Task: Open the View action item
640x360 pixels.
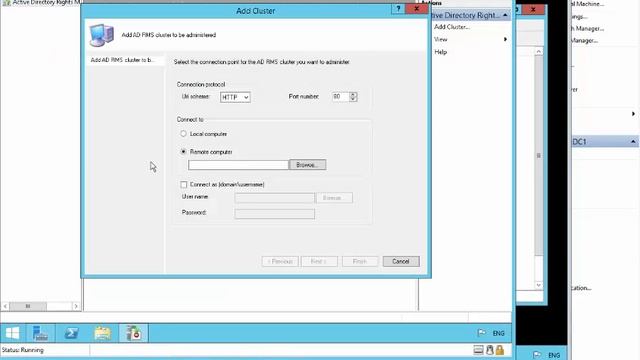Action: pyautogui.click(x=441, y=39)
